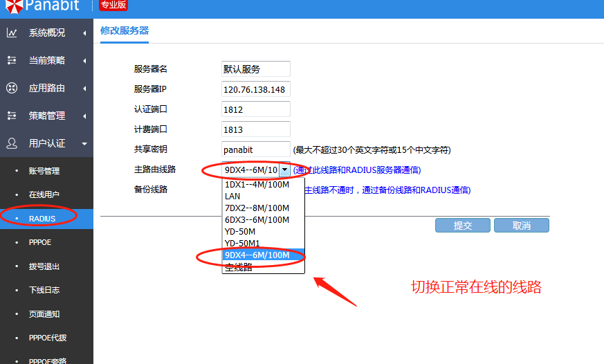Click the 服务器IP input field
This screenshot has width=604, height=364.
click(255, 90)
